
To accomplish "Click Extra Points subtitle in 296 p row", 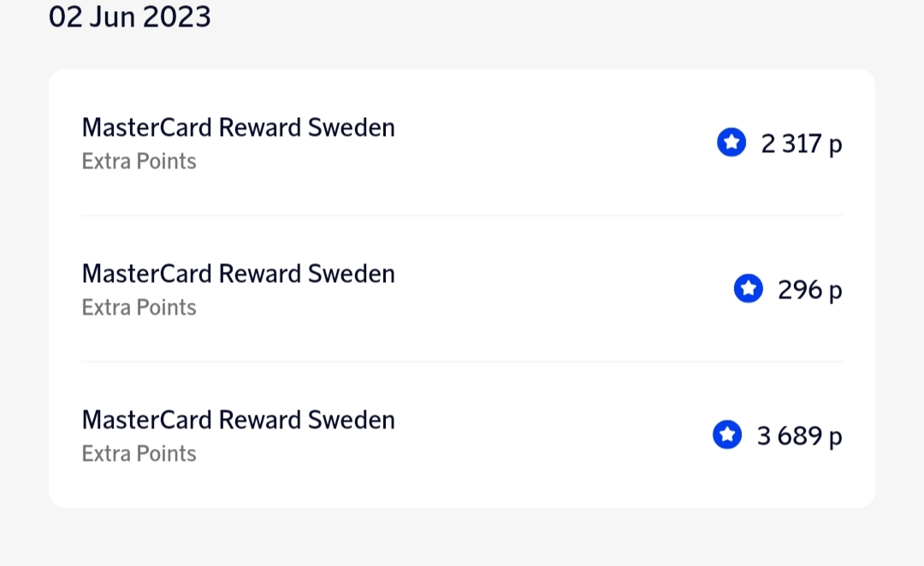I will pyautogui.click(x=139, y=308).
